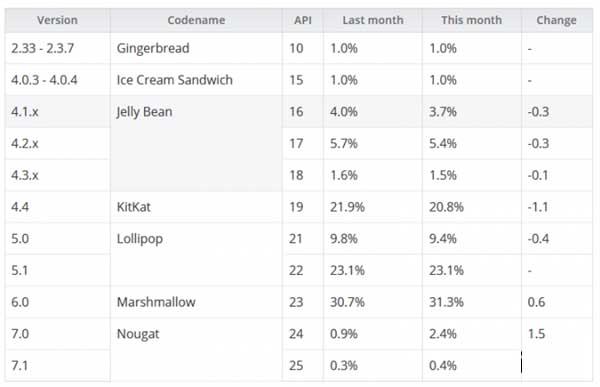Select the Marshmallow codename cell
Viewport: 600px width, 387px height.
(x=196, y=302)
